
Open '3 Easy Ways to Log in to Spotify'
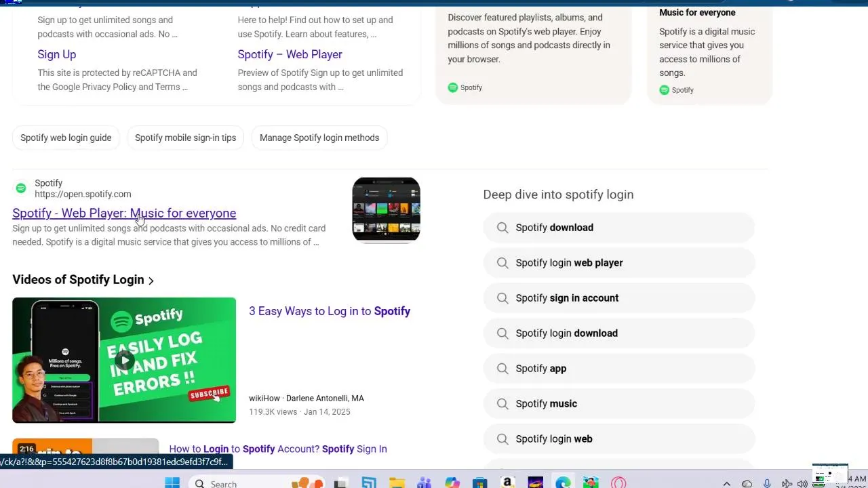(330, 311)
